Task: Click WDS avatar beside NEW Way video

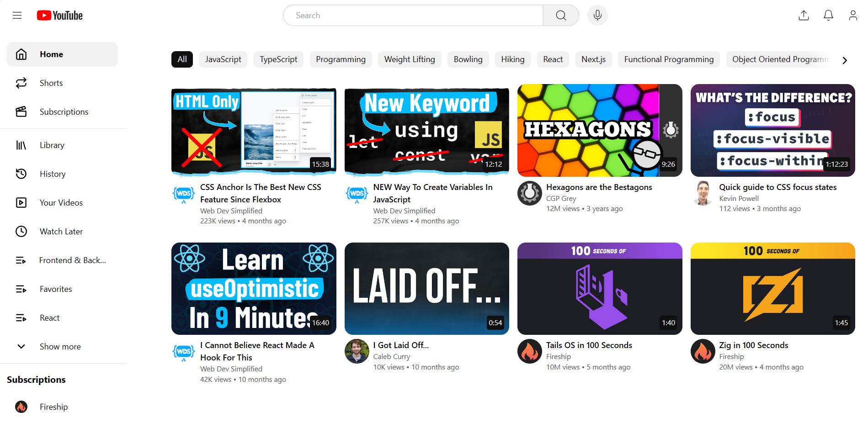Action: coord(357,194)
